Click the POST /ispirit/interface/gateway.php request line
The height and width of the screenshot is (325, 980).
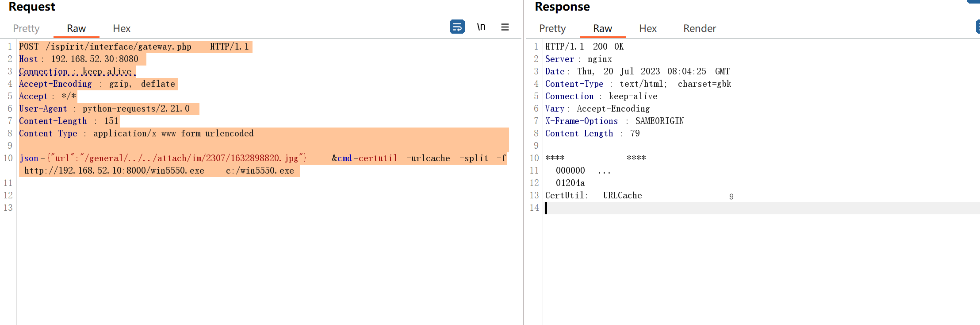[x=134, y=46]
